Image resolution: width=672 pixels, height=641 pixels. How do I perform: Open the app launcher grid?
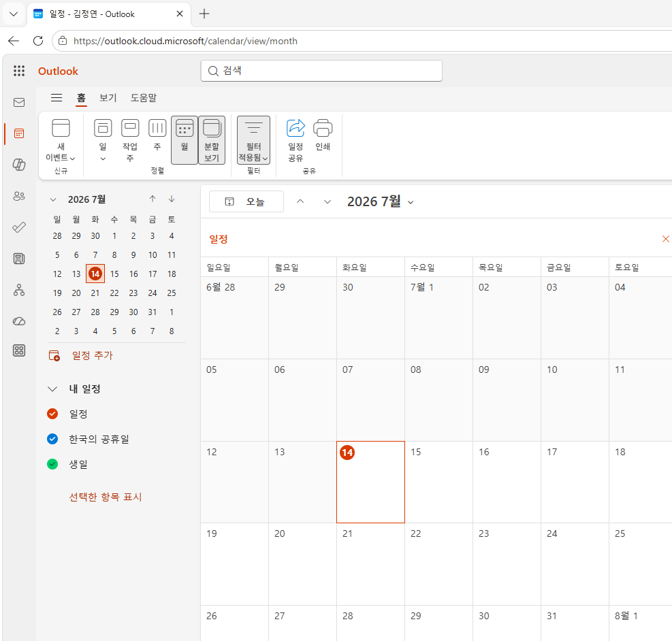[19, 71]
